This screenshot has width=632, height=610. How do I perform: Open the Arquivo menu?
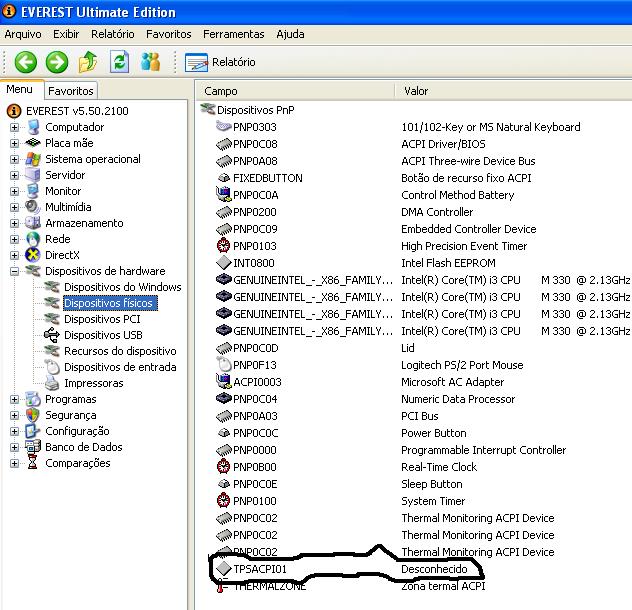pyautogui.click(x=23, y=34)
